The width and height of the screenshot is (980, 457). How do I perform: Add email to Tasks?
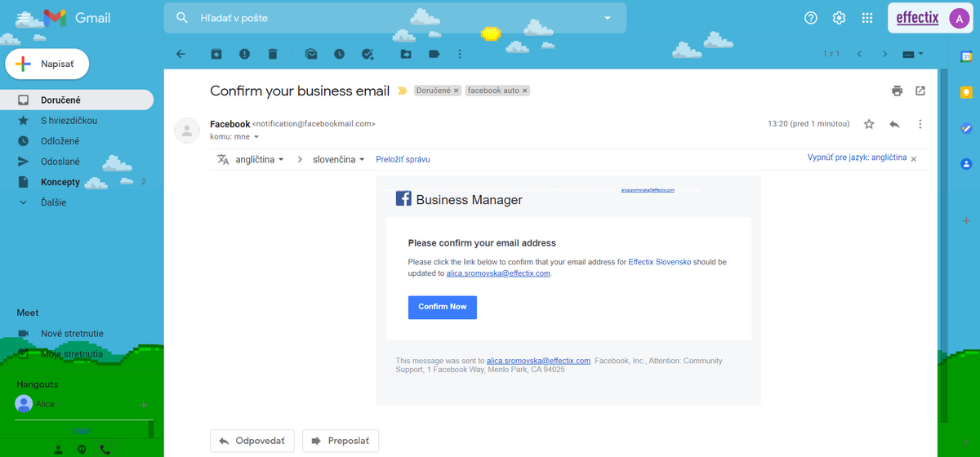point(367,54)
